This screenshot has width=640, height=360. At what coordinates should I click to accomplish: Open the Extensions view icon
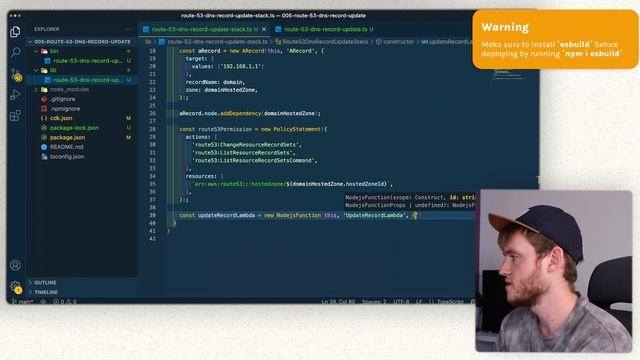pyautogui.click(x=15, y=116)
